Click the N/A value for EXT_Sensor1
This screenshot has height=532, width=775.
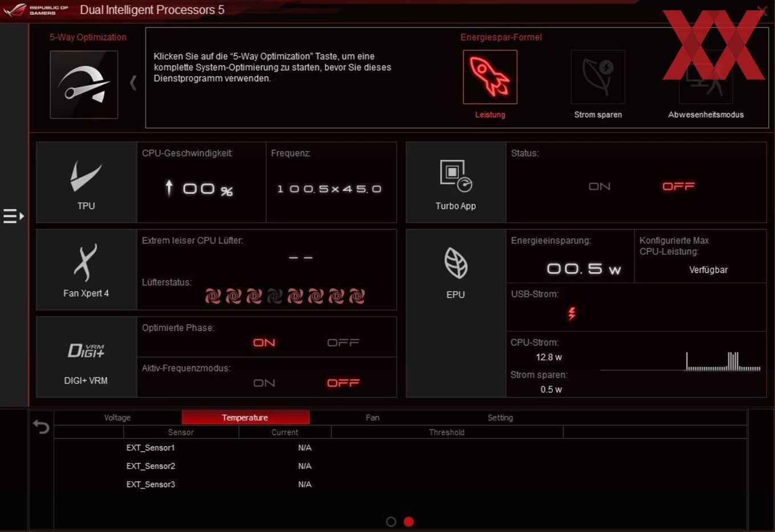click(305, 448)
